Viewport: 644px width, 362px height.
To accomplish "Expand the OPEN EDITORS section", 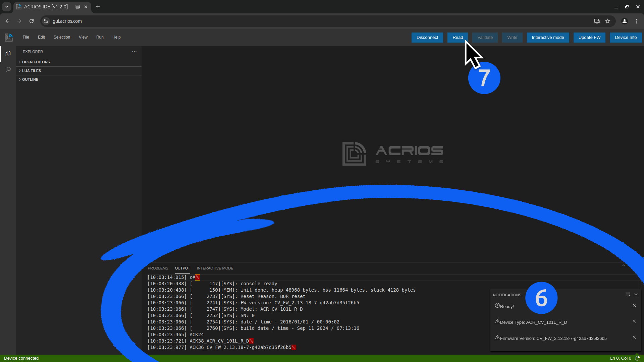I will click(x=36, y=62).
